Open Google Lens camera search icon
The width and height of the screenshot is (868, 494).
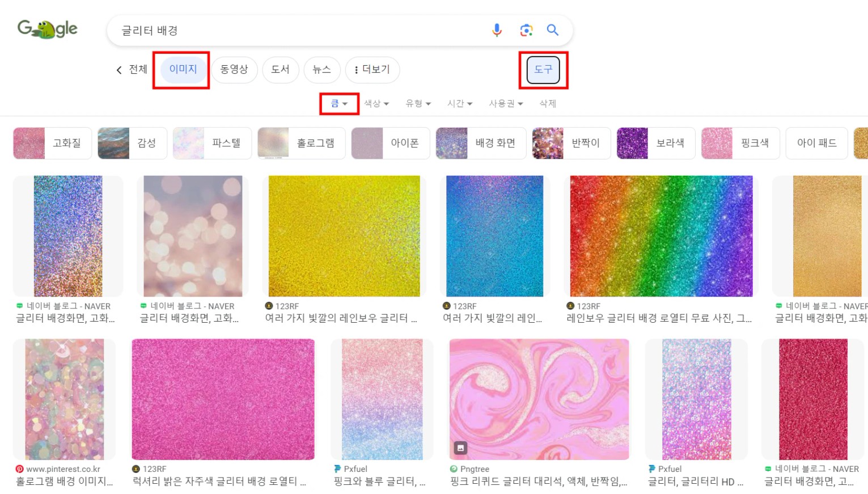526,30
